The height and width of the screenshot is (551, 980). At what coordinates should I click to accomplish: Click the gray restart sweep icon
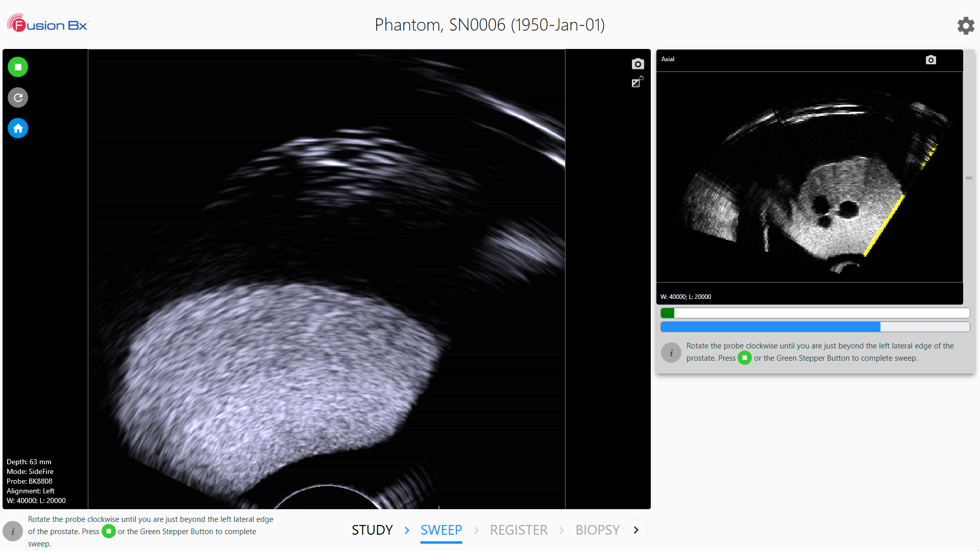[x=18, y=97]
